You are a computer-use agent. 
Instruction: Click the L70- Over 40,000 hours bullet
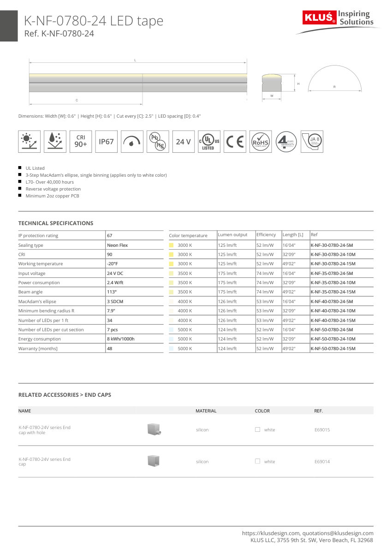point(49,182)
